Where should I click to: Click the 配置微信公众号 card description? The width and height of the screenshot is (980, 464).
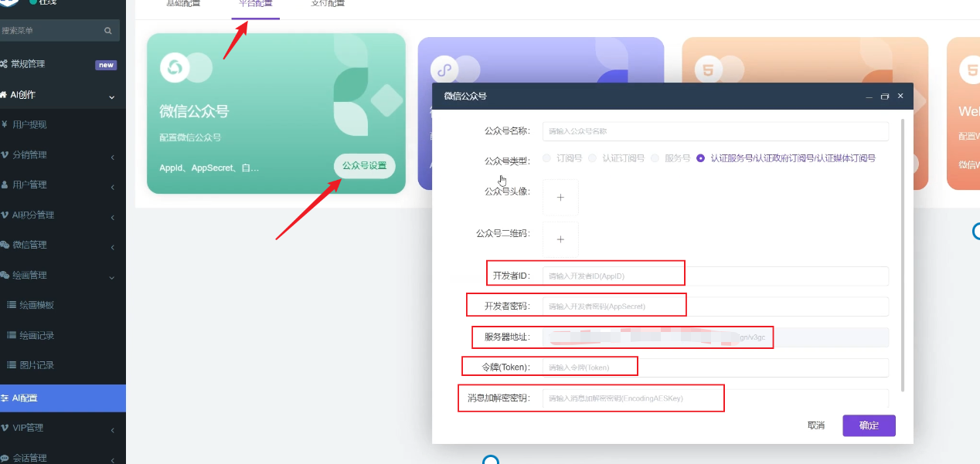pyautogui.click(x=190, y=137)
